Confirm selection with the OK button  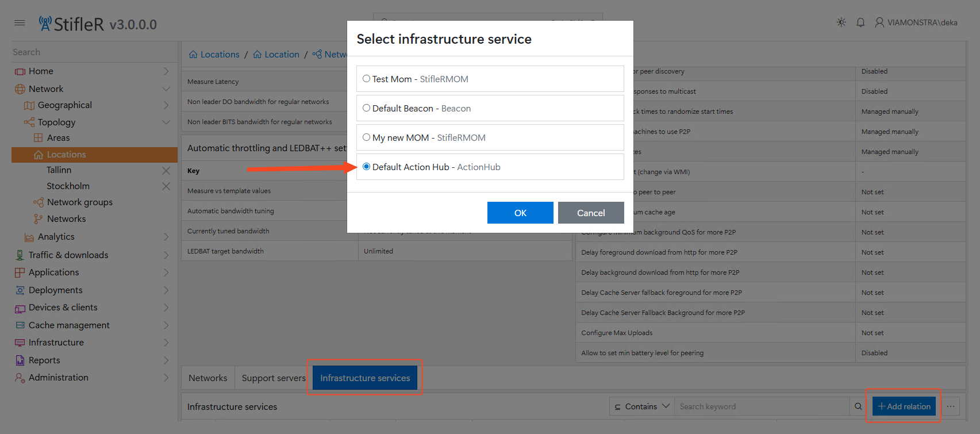click(520, 213)
